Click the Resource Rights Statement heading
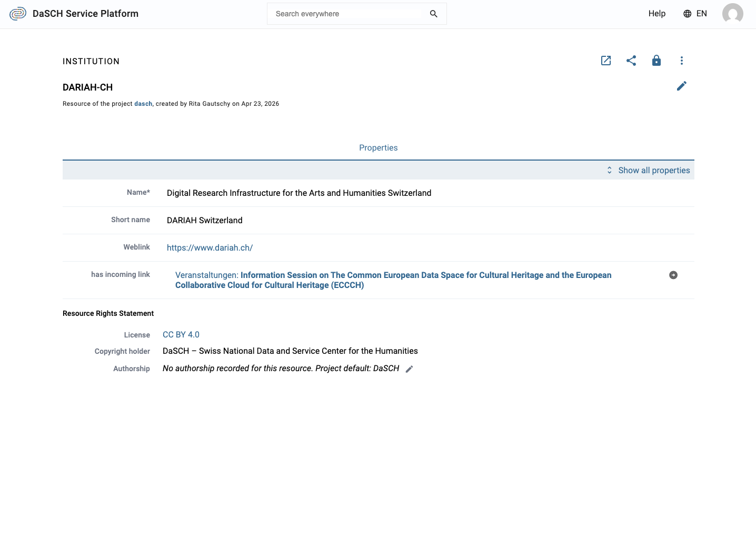Image resolution: width=756 pixels, height=537 pixels. [108, 313]
